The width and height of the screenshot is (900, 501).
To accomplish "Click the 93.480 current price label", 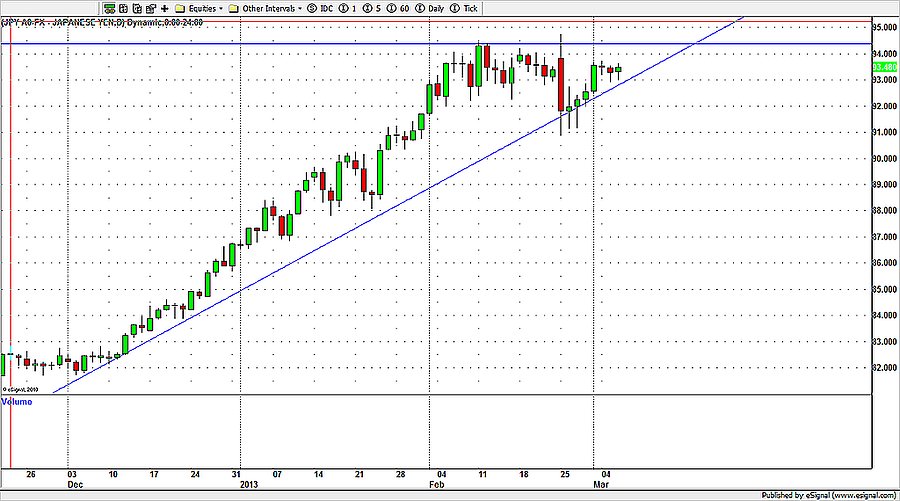I will point(884,68).
